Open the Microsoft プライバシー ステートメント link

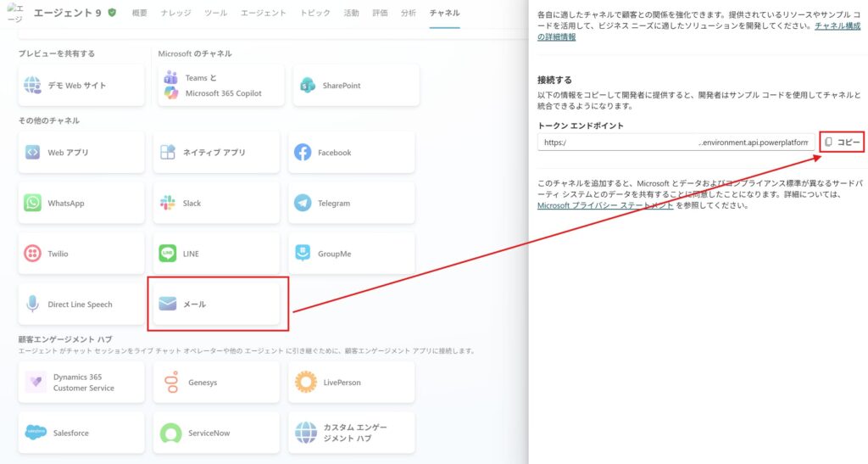[x=605, y=205]
